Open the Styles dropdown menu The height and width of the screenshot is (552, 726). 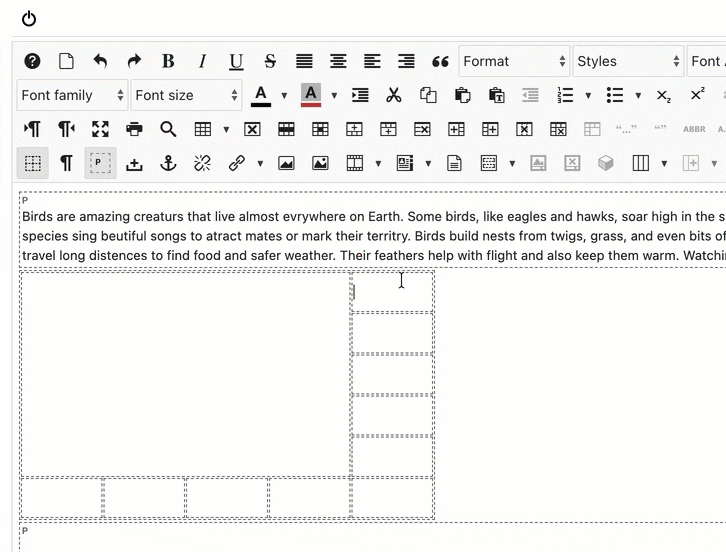click(628, 61)
